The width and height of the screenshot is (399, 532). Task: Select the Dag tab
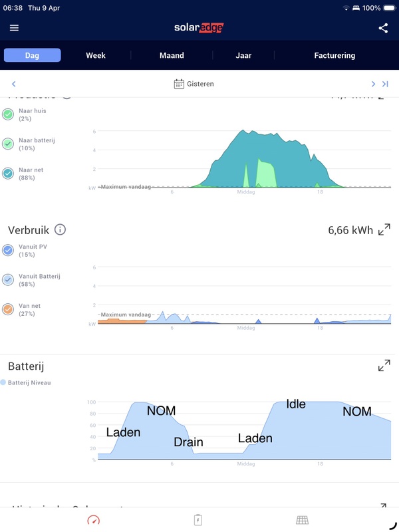(32, 55)
